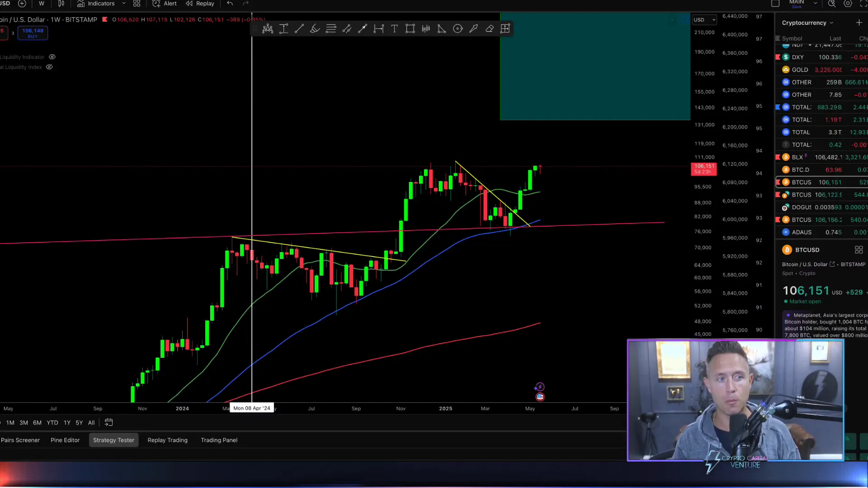The image size is (868, 488).
Task: Select the bars pattern tool
Action: click(x=426, y=29)
